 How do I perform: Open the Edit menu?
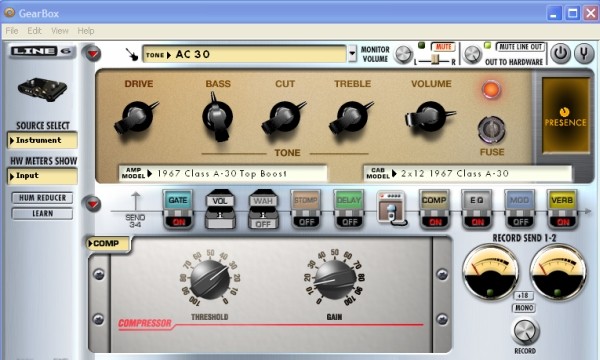[34, 31]
